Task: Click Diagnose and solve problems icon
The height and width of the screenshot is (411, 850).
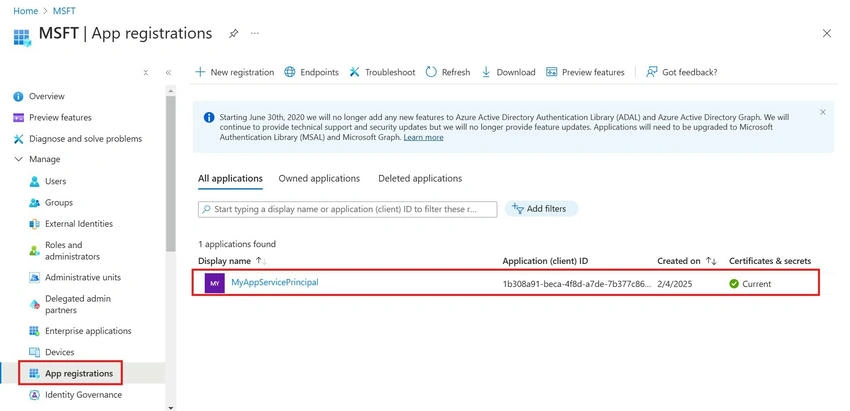Action: [18, 139]
